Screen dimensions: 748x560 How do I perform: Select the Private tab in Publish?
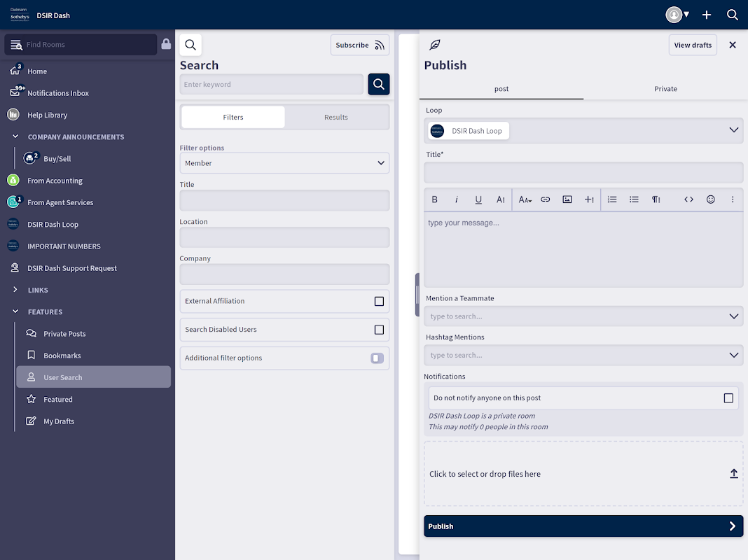coord(665,89)
